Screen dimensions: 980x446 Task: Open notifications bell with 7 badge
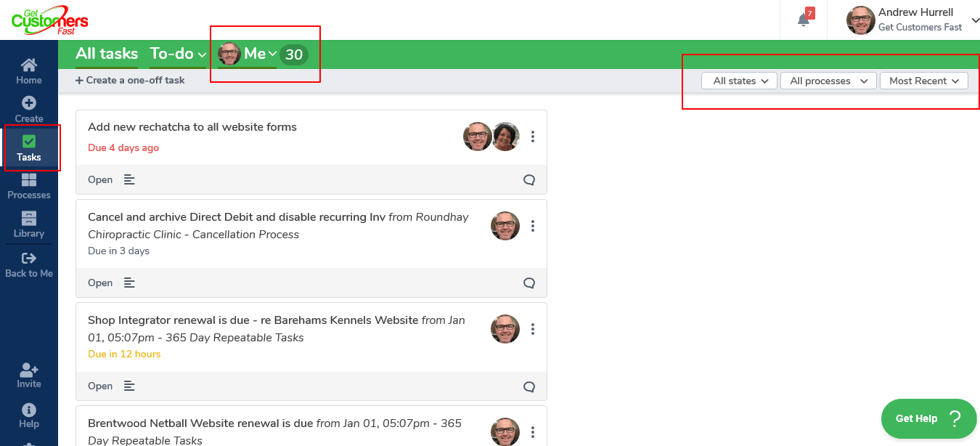pos(804,19)
